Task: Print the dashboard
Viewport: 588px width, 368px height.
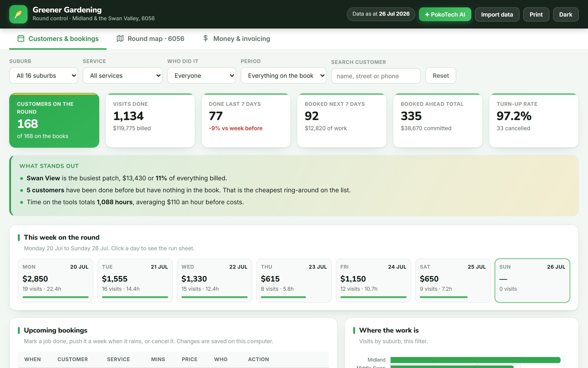Action: (536, 14)
